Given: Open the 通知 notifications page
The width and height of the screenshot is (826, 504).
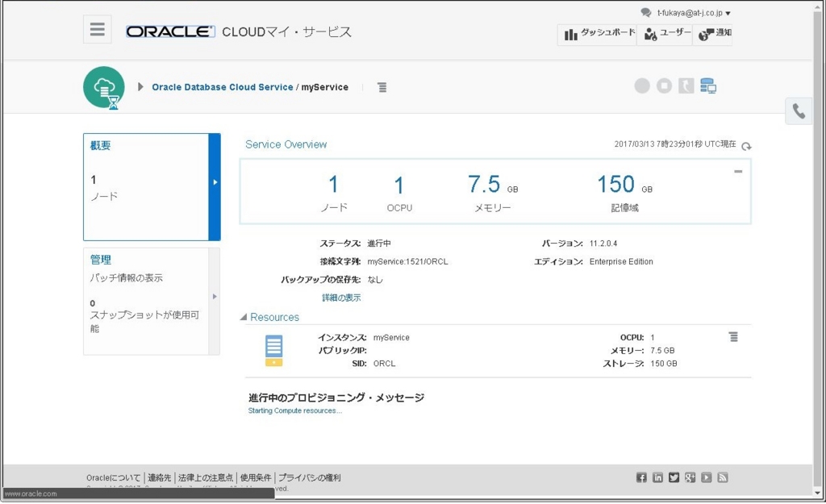Looking at the screenshot, I should click(713, 35).
